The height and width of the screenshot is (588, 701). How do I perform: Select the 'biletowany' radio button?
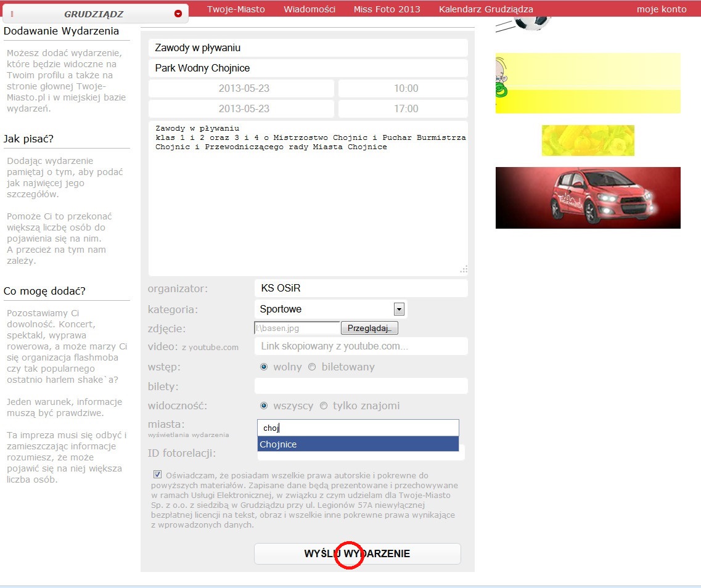[312, 367]
